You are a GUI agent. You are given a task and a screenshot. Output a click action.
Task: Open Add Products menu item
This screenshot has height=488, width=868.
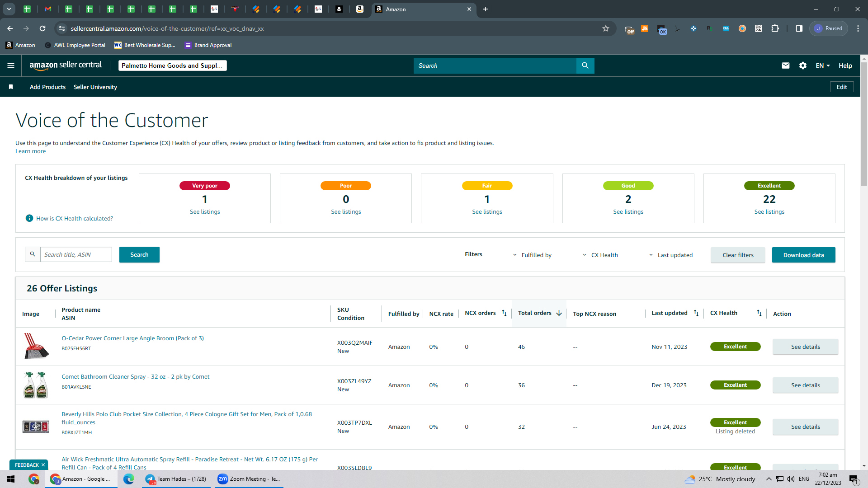47,87
